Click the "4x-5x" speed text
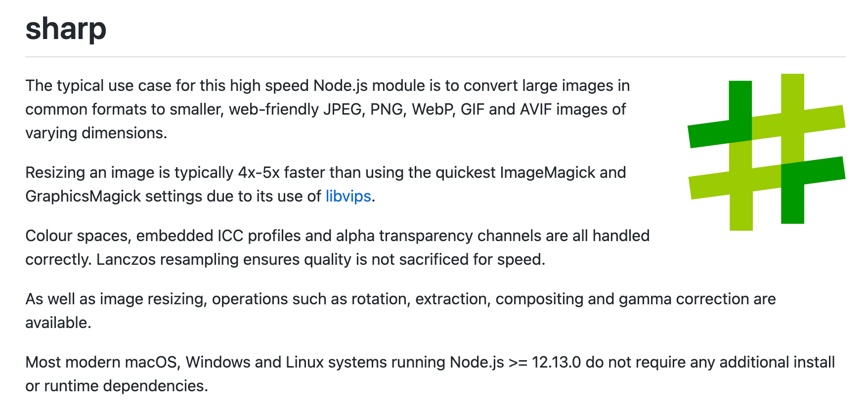 [259, 172]
